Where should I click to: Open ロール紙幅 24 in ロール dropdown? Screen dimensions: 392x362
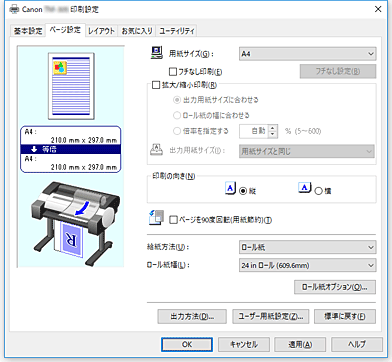pyautogui.click(x=307, y=265)
